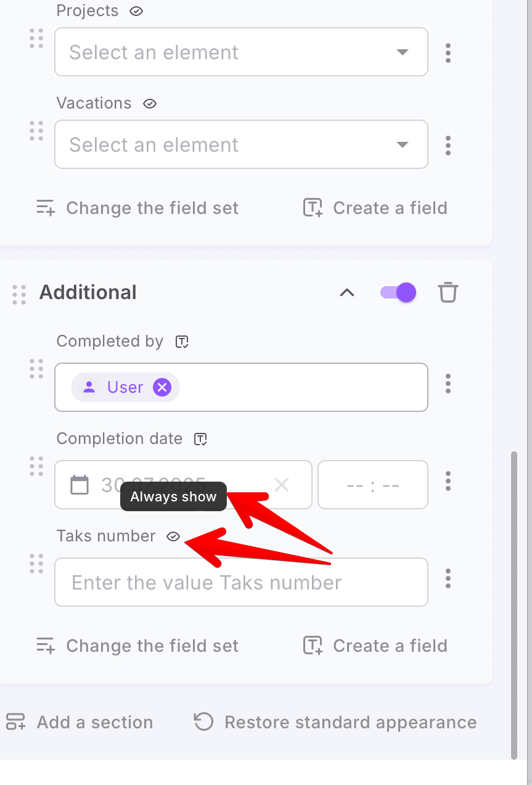Toggle visibility eye icon for Vacations
The width and height of the screenshot is (532, 785).
click(x=150, y=104)
